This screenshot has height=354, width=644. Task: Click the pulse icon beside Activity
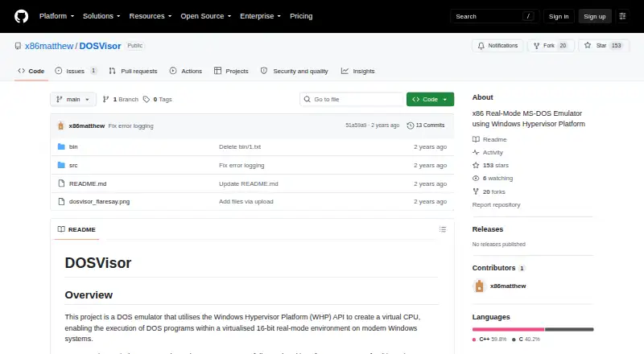(476, 152)
